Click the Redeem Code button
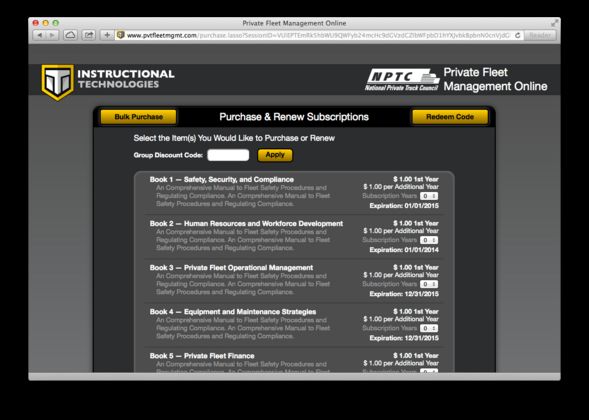The width and height of the screenshot is (589, 420). click(450, 117)
